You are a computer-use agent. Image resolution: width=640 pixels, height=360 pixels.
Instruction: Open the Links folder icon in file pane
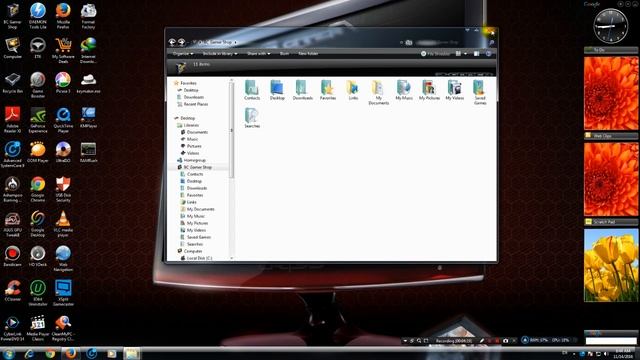click(353, 90)
